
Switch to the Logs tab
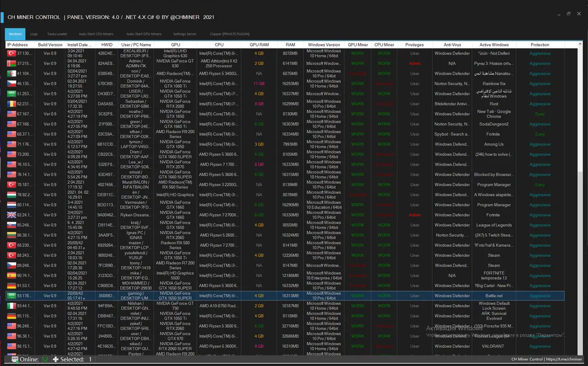coord(34,34)
